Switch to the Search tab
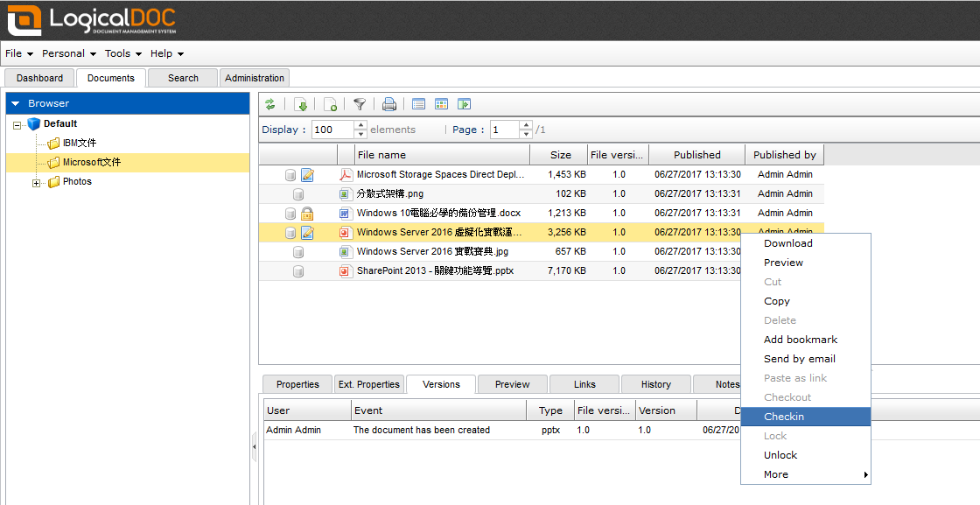980x505 pixels. [x=183, y=78]
